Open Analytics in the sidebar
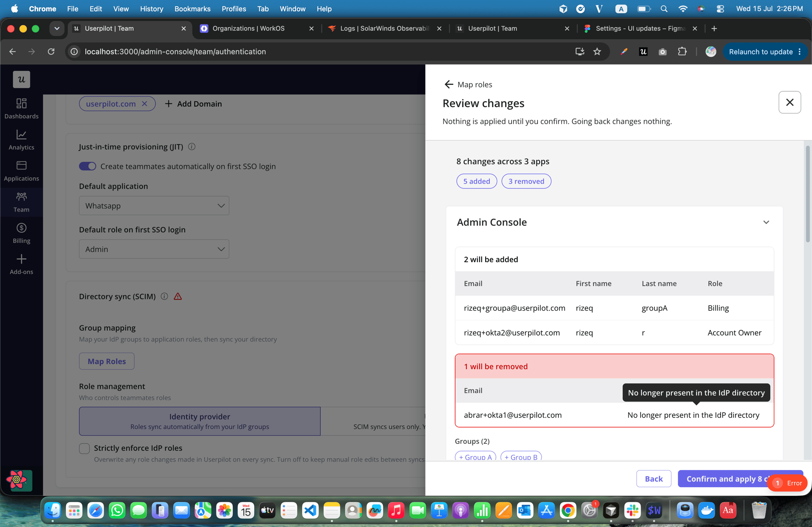The image size is (812, 527). coord(22,140)
